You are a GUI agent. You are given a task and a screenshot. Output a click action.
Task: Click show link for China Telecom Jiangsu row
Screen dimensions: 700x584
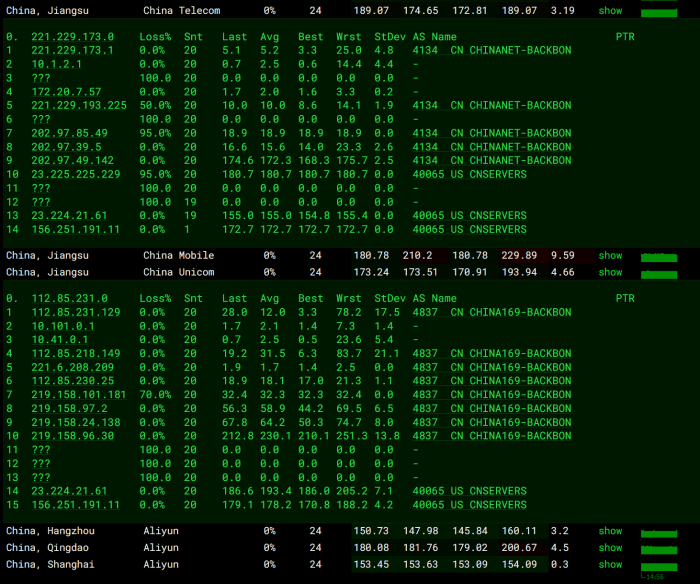[610, 11]
